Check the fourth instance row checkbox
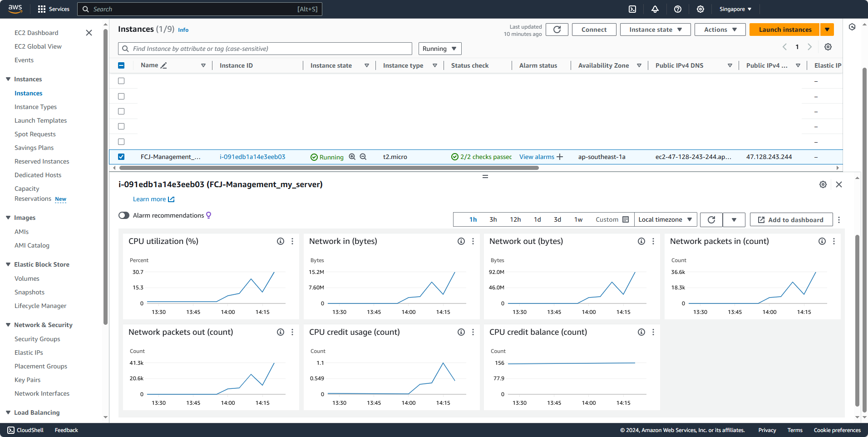 click(x=121, y=126)
